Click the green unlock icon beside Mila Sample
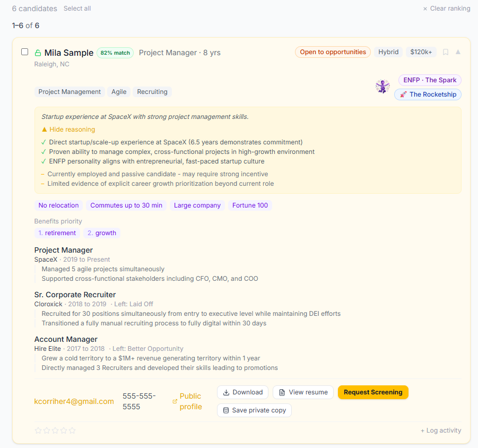Viewport: 478px width, 448px height. pos(38,53)
